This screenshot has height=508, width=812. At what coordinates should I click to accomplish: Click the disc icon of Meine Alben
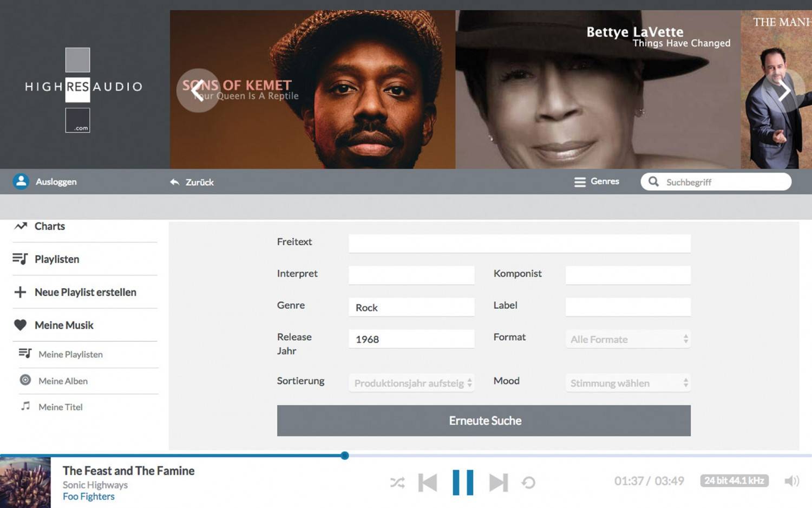(x=25, y=380)
